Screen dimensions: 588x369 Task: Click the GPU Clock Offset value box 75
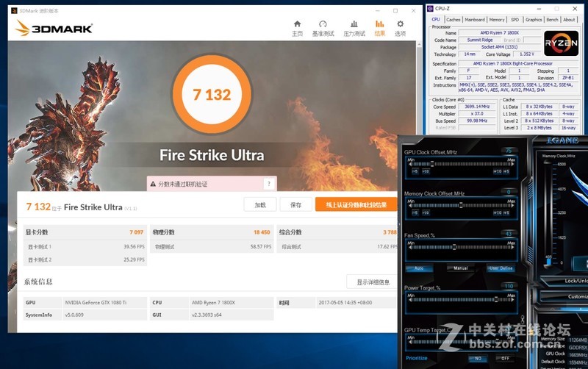tap(509, 151)
